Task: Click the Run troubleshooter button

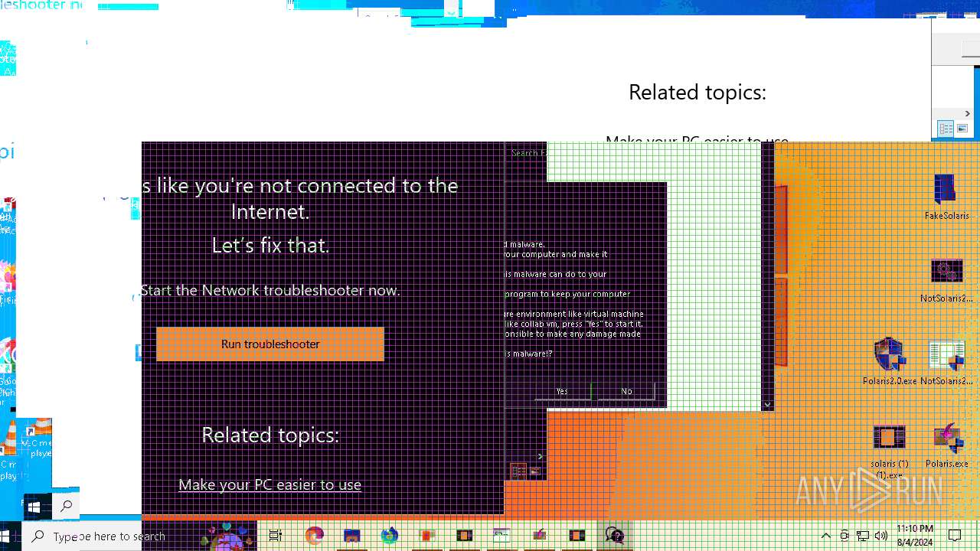Action: click(270, 344)
